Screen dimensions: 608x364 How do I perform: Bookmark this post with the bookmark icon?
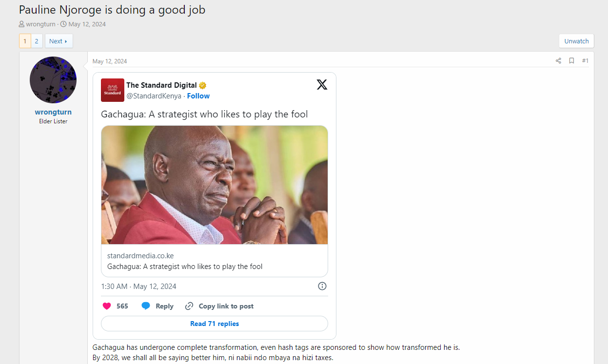[571, 61]
